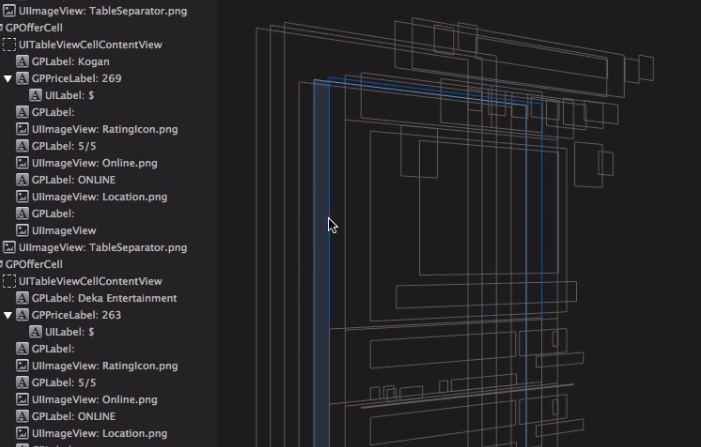
Task: Click the image icon beside top TableSeparator.png
Action: [x=9, y=11]
